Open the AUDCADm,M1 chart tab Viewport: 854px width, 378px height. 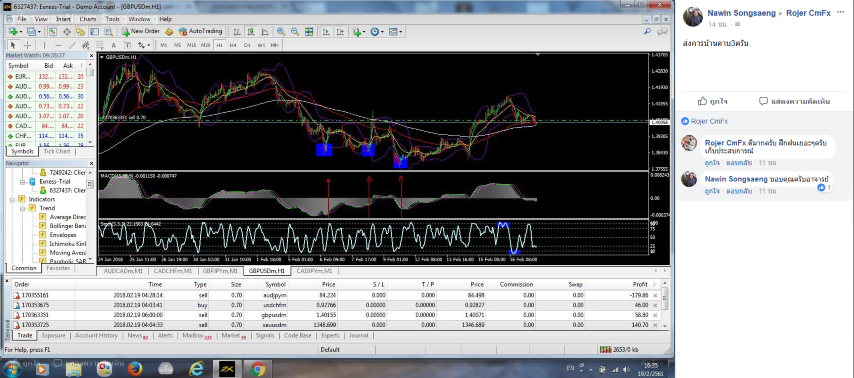[123, 271]
